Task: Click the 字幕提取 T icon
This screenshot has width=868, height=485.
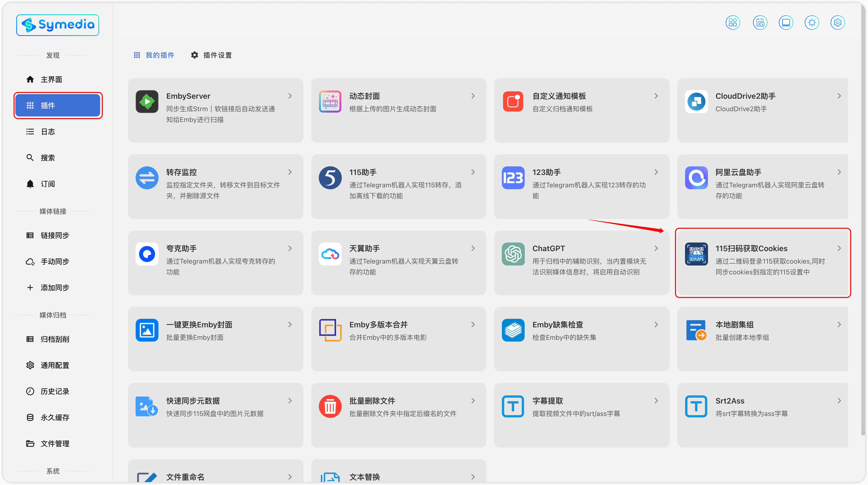Action: click(x=513, y=406)
